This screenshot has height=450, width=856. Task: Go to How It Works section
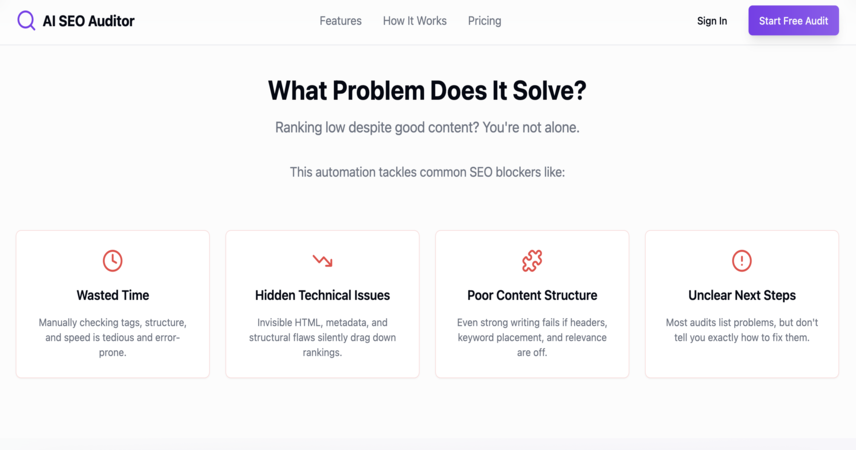pyautogui.click(x=415, y=21)
